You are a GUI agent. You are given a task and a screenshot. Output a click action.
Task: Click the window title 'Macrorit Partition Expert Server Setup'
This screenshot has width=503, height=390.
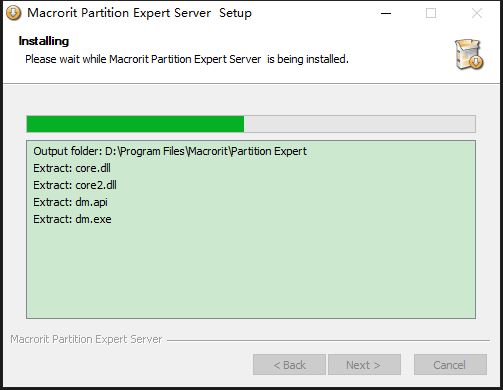click(x=139, y=13)
